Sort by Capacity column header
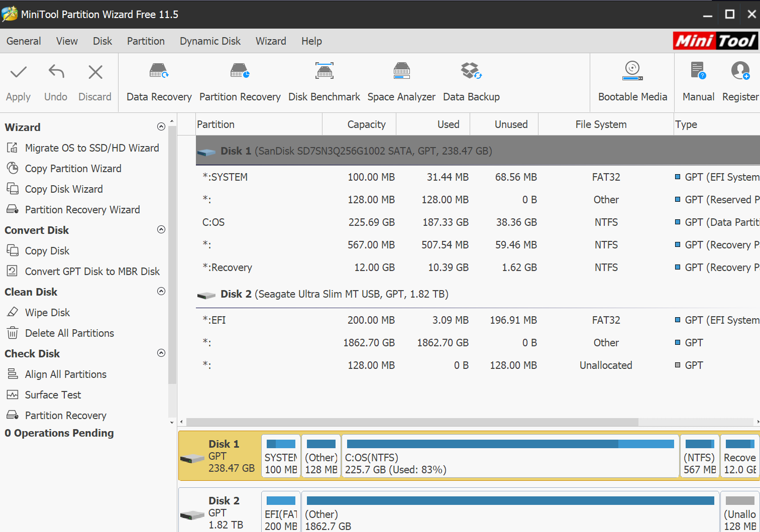This screenshot has width=760, height=532. (x=359, y=124)
